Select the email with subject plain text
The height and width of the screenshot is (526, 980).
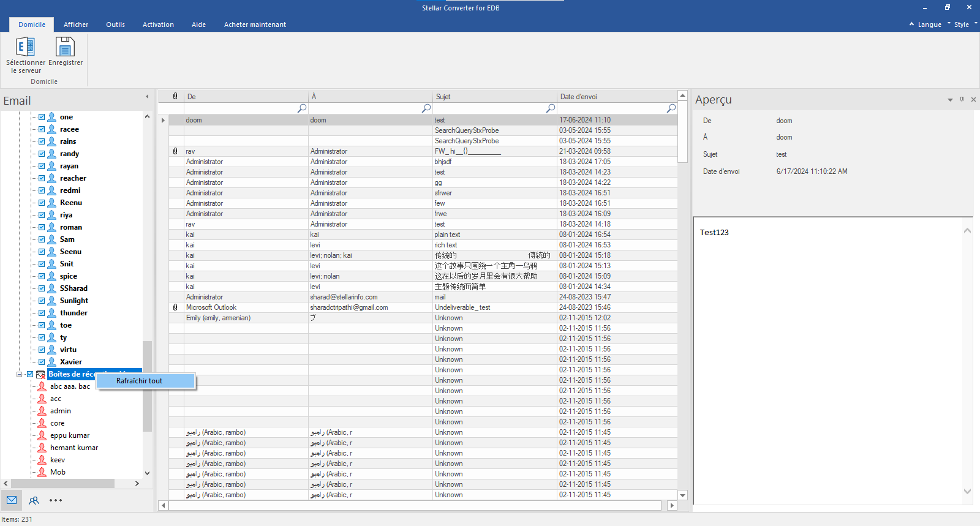(423, 235)
